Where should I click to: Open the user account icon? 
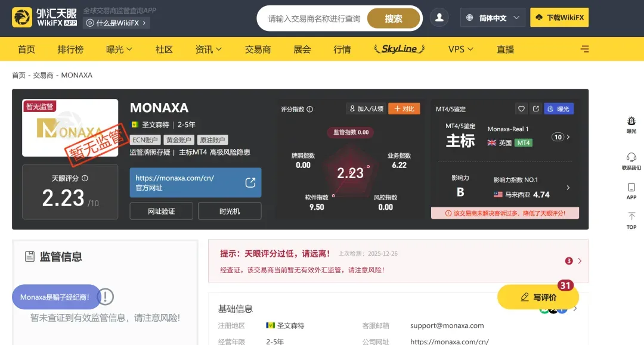[439, 18]
